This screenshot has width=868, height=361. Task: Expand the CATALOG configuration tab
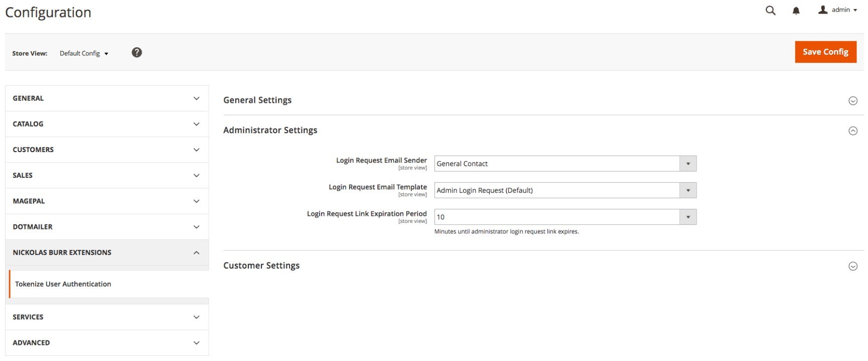click(107, 124)
